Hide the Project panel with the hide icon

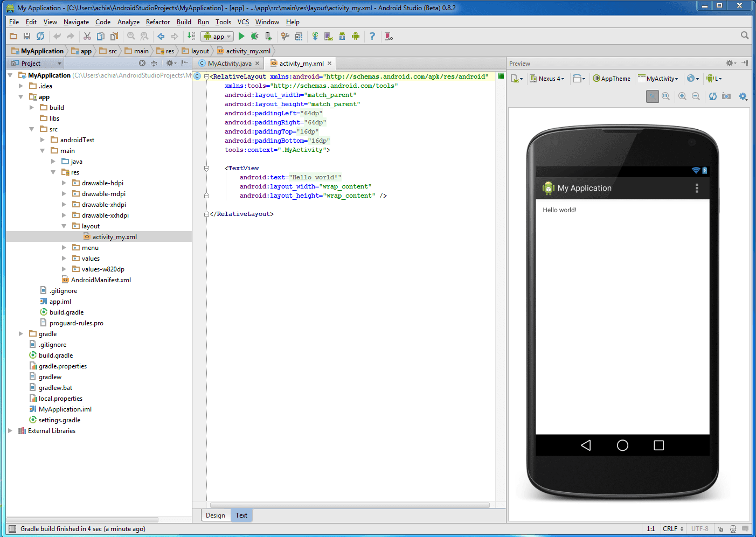pyautogui.click(x=185, y=63)
